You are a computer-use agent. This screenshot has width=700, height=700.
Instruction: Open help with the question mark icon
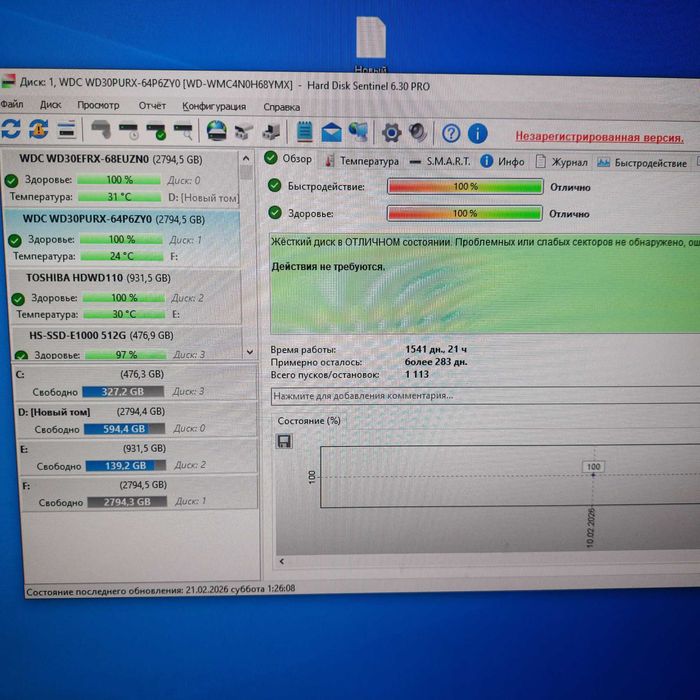(x=451, y=133)
